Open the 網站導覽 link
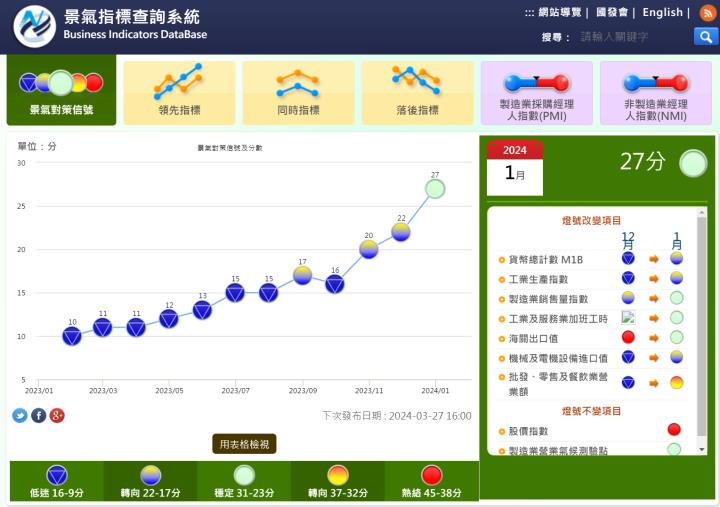720x507 pixels. tap(560, 12)
